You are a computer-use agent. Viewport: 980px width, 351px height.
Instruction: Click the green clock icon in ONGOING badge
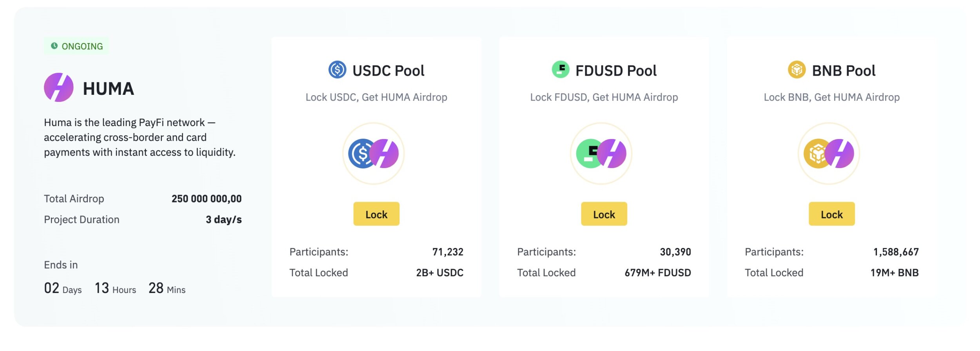54,46
